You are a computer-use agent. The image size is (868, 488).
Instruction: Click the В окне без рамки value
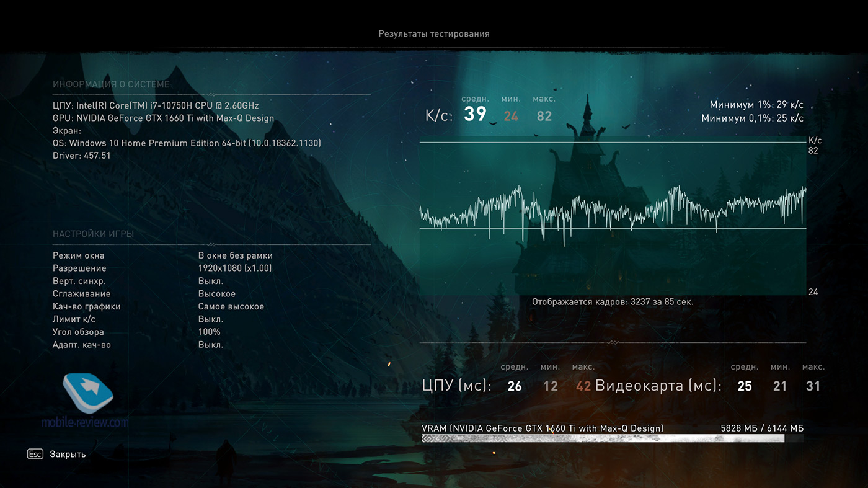[x=236, y=255]
